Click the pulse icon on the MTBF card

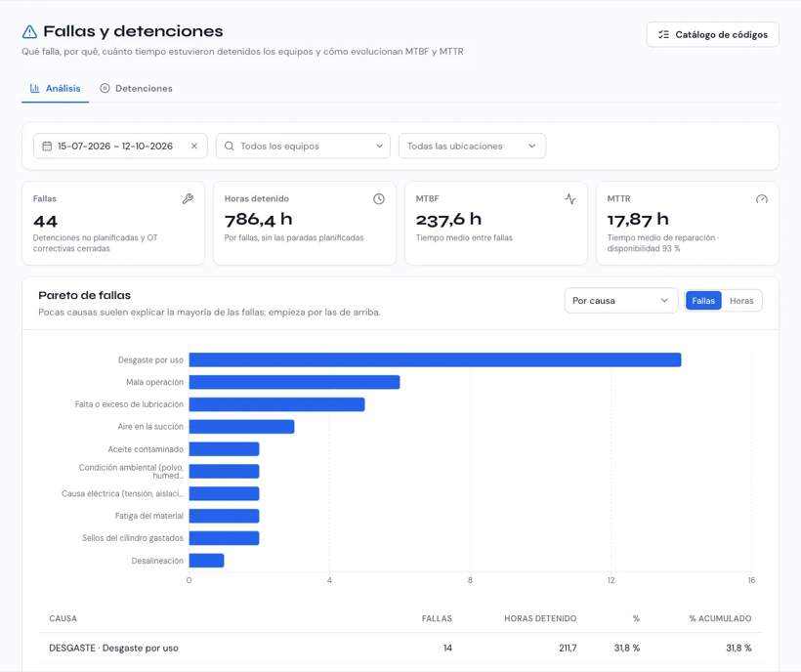(x=570, y=199)
